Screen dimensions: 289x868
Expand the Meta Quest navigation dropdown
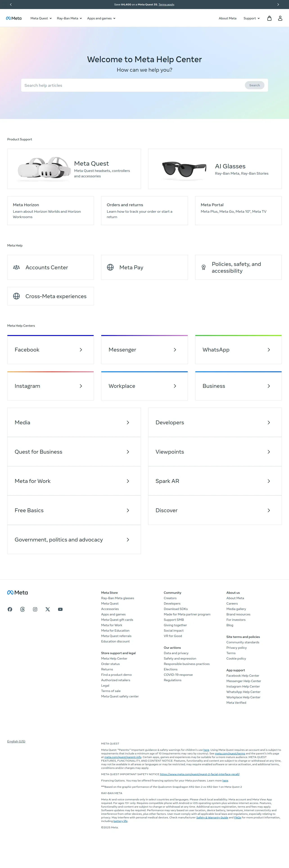(41, 18)
